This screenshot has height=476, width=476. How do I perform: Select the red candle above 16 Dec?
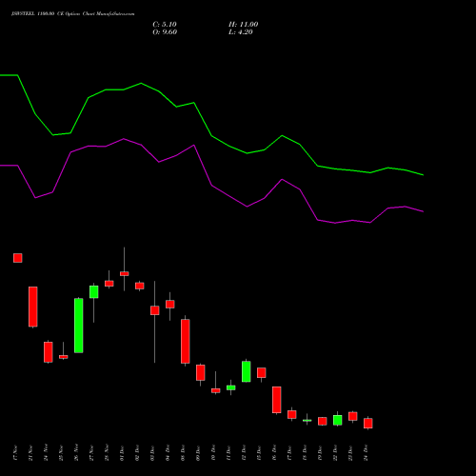click(x=277, y=400)
